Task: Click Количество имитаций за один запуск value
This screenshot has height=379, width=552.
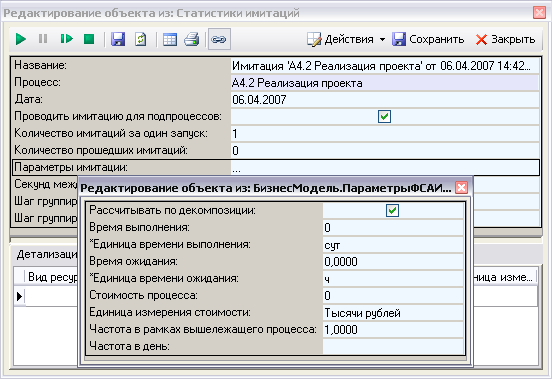Action: (385, 133)
